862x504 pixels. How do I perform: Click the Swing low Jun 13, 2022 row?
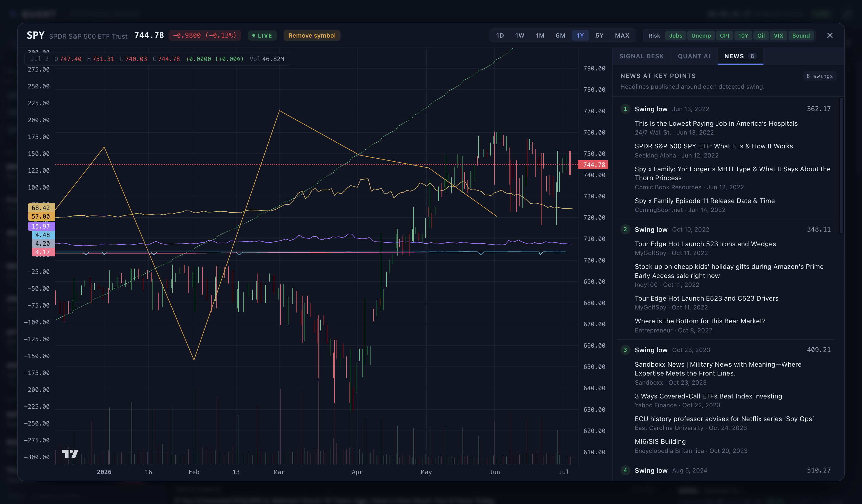pyautogui.click(x=726, y=109)
